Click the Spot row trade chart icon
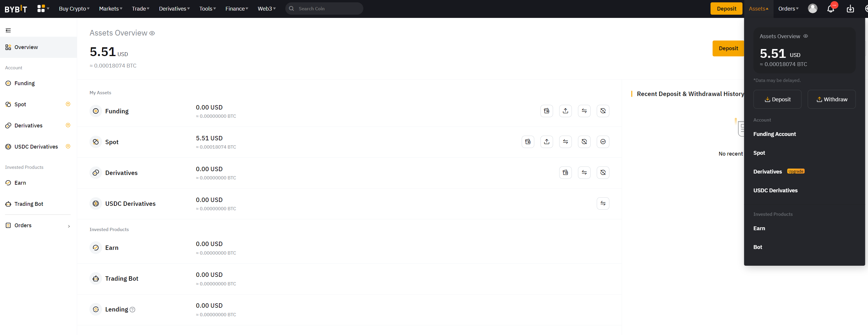This screenshot has height=335, width=868. [603, 142]
